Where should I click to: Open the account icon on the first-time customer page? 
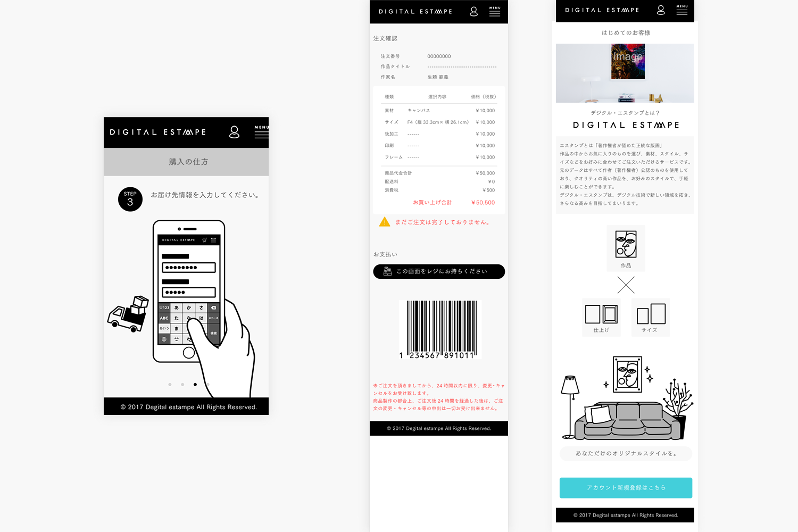[x=661, y=10]
